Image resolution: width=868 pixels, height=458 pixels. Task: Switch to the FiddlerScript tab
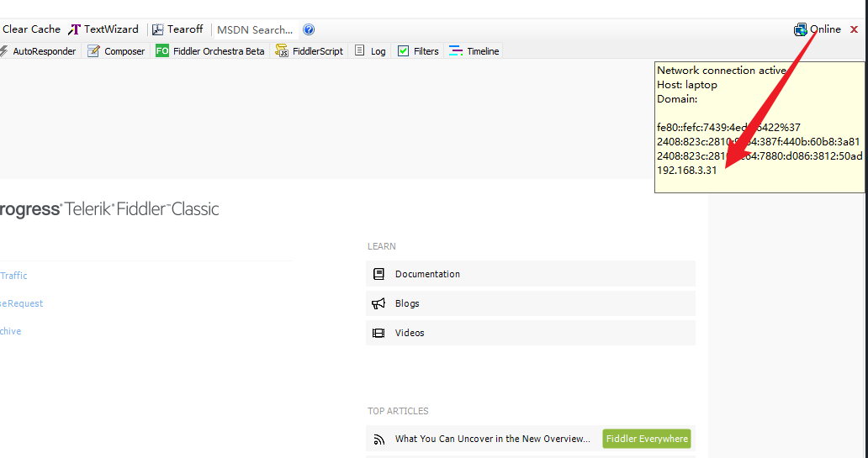pyautogui.click(x=310, y=51)
